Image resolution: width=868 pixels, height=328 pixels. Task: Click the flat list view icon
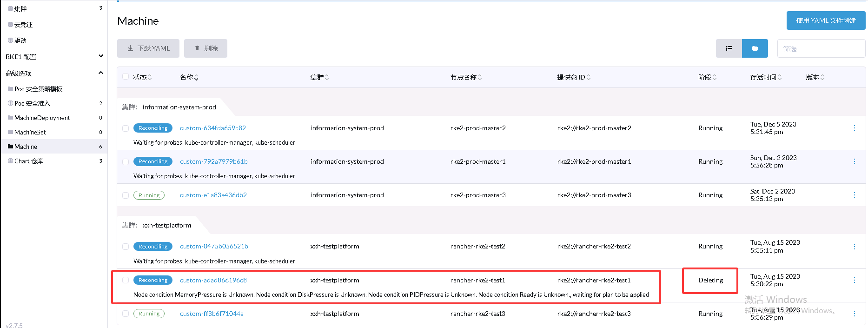click(x=729, y=48)
